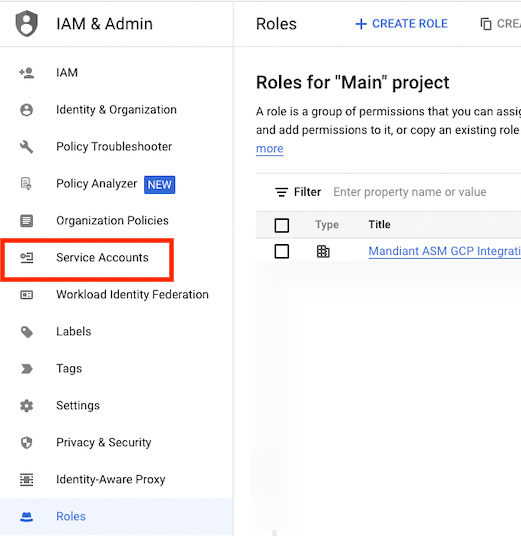Click the IAM add-person icon
This screenshot has width=521, height=536.
click(26, 73)
